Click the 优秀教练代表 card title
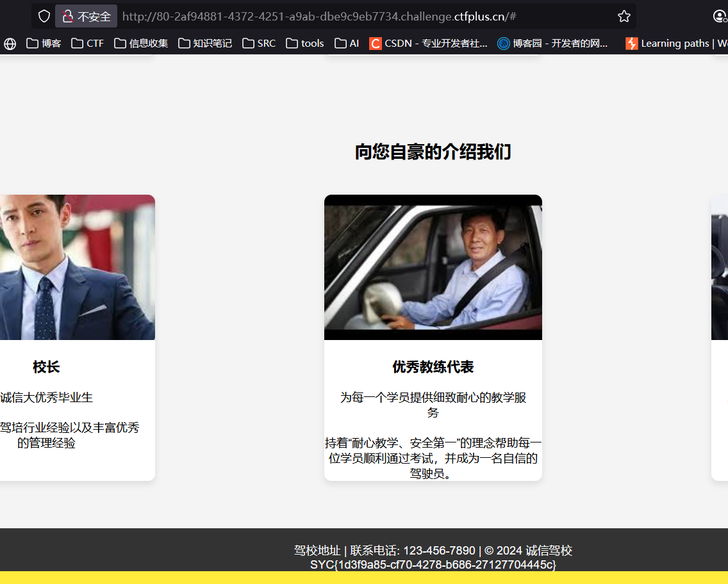The image size is (728, 584). point(433,367)
